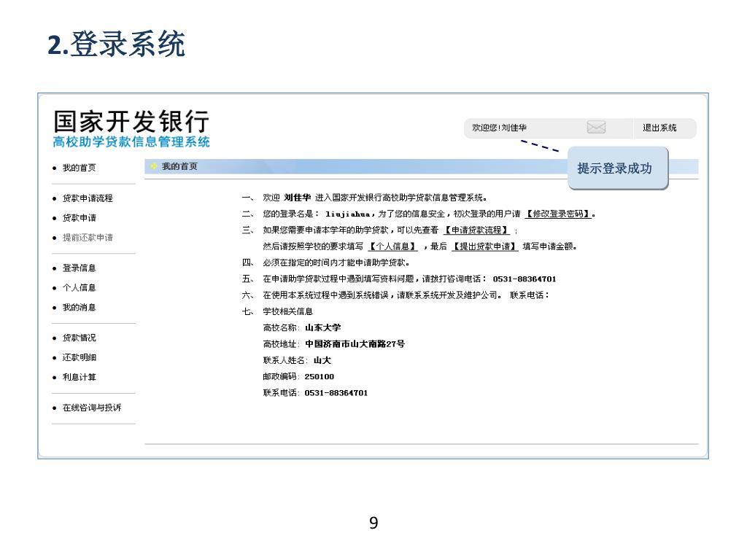Image resolution: width=747 pixels, height=560 pixels.
Task: Select 贷款申请流程 in the sidebar
Action: [x=88, y=198]
